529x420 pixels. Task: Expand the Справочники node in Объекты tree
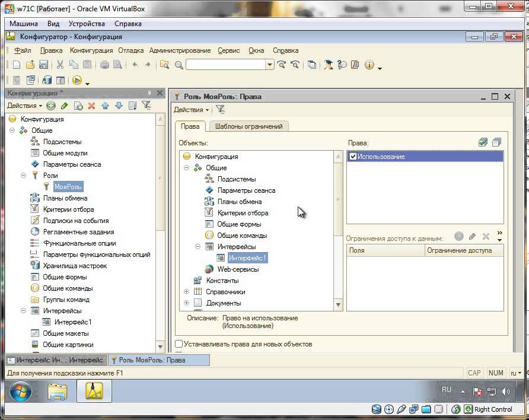tap(186, 292)
